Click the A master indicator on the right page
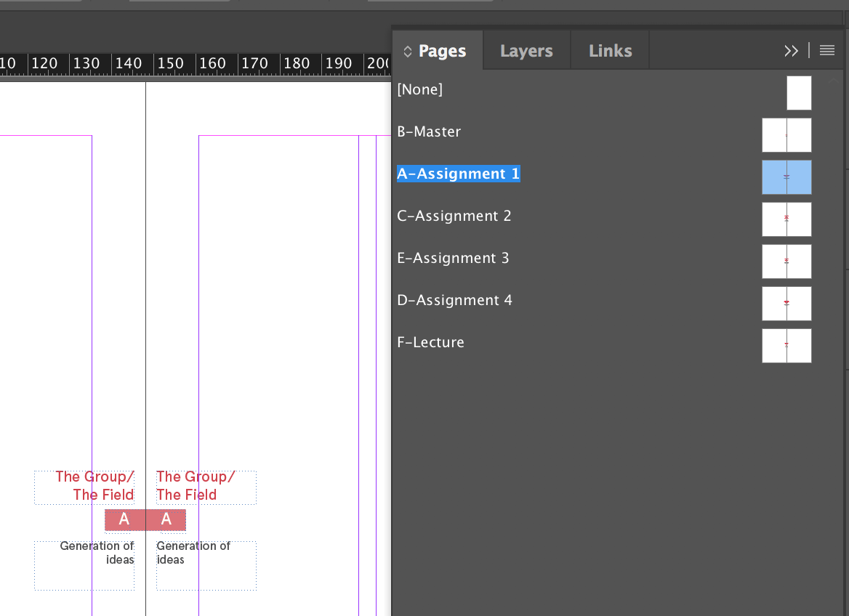The width and height of the screenshot is (849, 616). click(x=167, y=519)
